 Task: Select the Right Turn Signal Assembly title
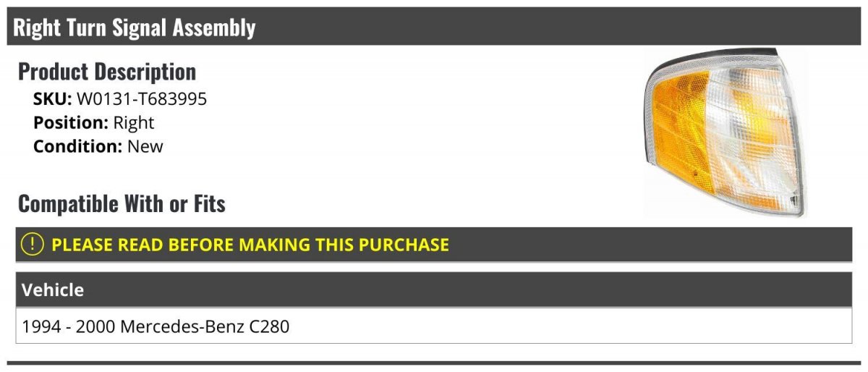[x=135, y=28]
